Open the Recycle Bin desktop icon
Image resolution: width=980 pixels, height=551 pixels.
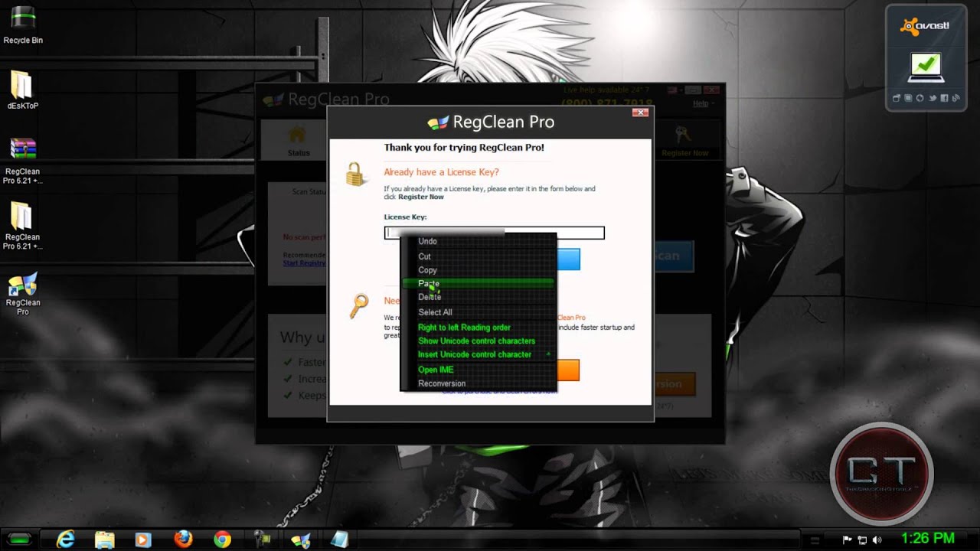23,23
